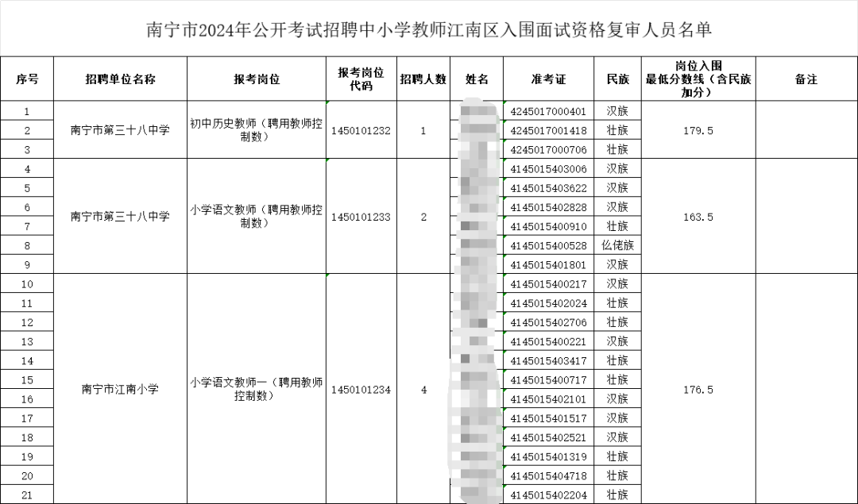The height and width of the screenshot is (504, 858).
Task: Select serial number cell 21
Action: pyautogui.click(x=27, y=494)
